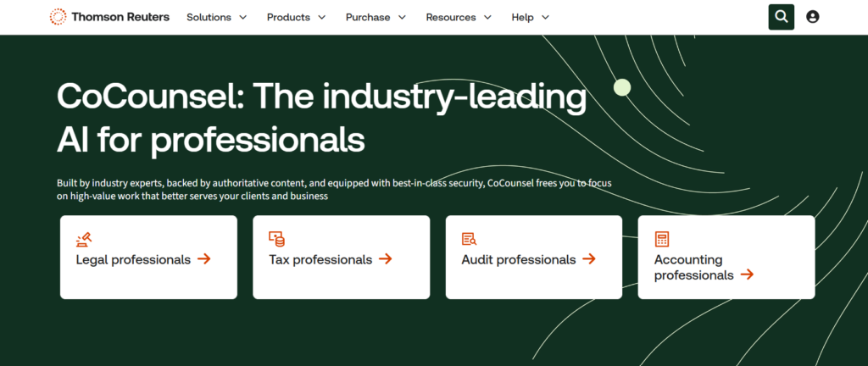This screenshot has width=868, height=366.
Task: Click arrow next to Tax professionals
Action: (386, 258)
